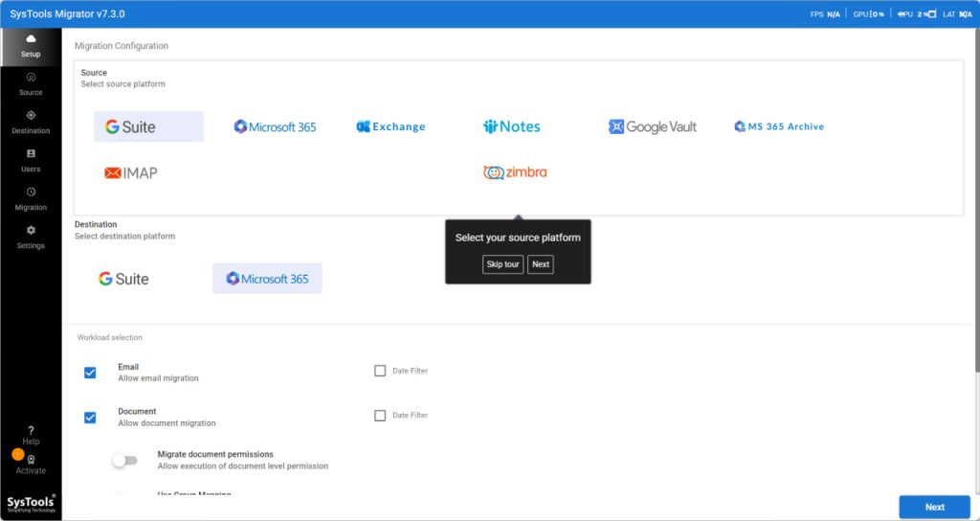
Task: Select G Suite as source platform
Action: point(148,126)
